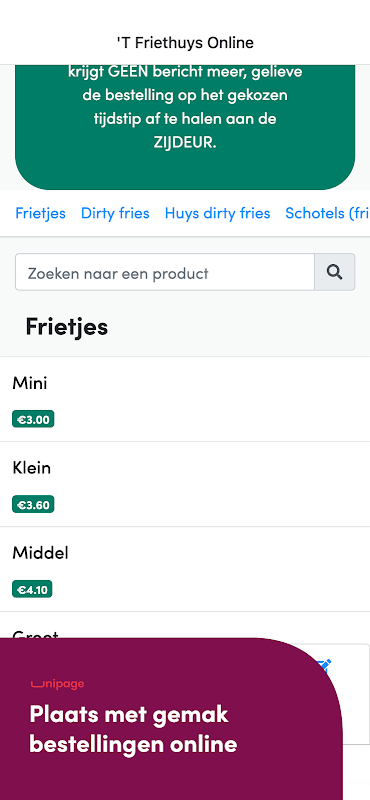The height and width of the screenshot is (800, 370).
Task: Select the Huys dirty fries tab
Action: [217, 213]
